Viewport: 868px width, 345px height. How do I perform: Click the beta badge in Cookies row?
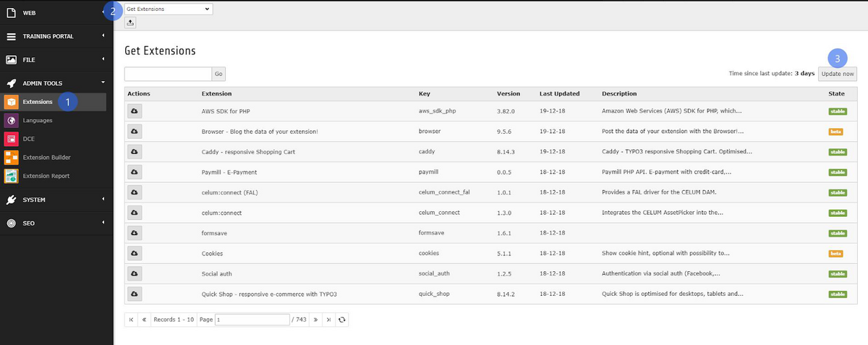click(836, 254)
